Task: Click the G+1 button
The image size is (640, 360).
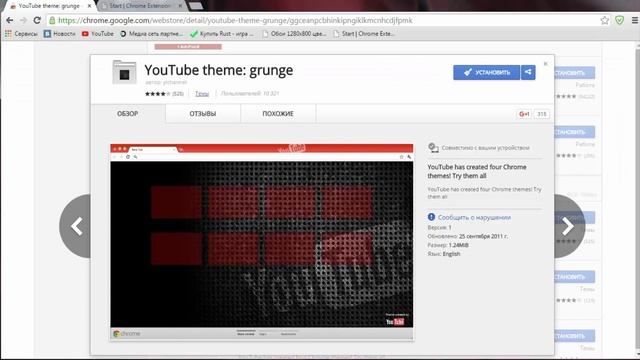Action: (524, 114)
